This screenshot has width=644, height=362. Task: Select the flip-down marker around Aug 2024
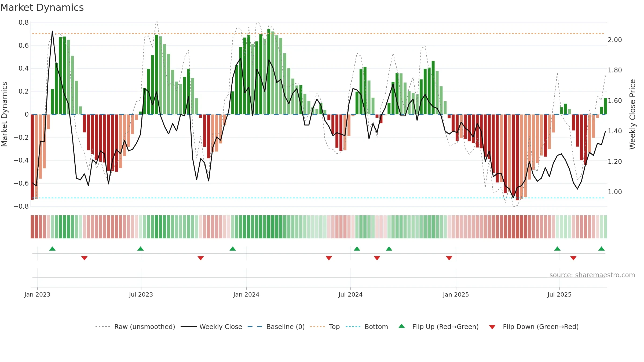point(377,258)
